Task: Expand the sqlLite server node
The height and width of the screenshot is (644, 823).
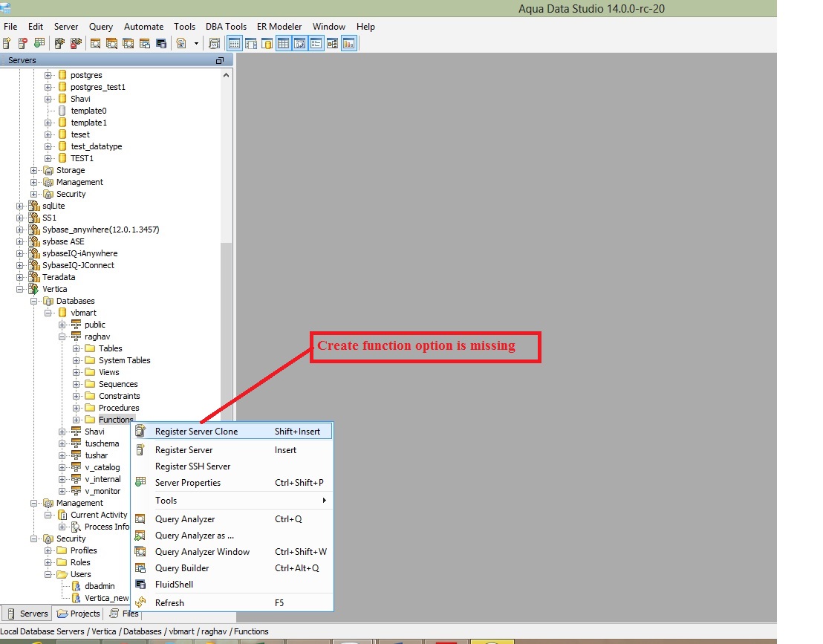Action: pyautogui.click(x=19, y=206)
